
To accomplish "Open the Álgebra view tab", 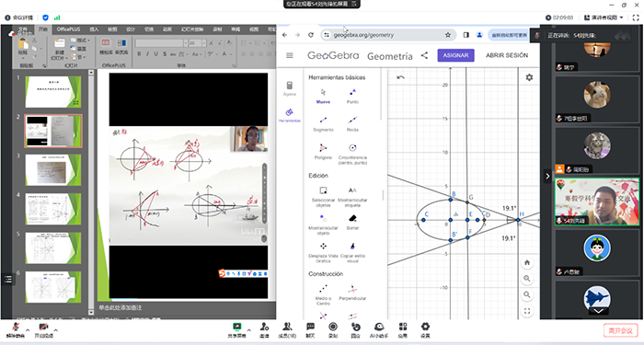I will 290,88.
